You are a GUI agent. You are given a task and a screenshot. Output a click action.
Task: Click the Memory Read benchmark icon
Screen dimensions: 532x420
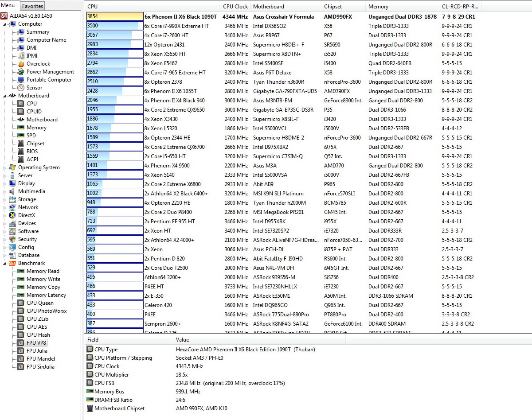(21, 271)
